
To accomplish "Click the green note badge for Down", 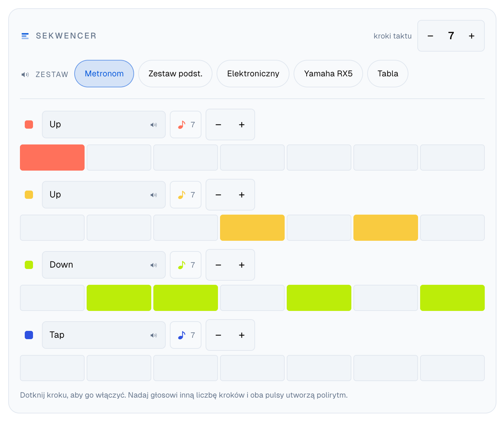I will 186,265.
